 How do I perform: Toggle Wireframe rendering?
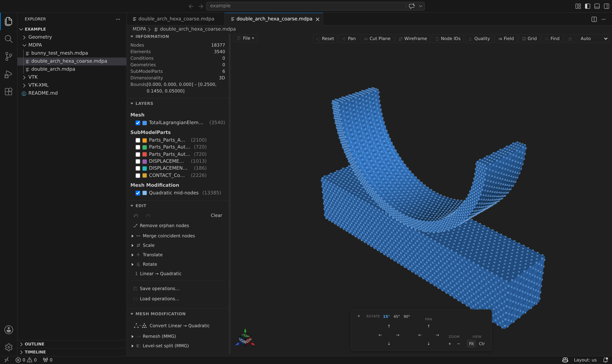[413, 39]
